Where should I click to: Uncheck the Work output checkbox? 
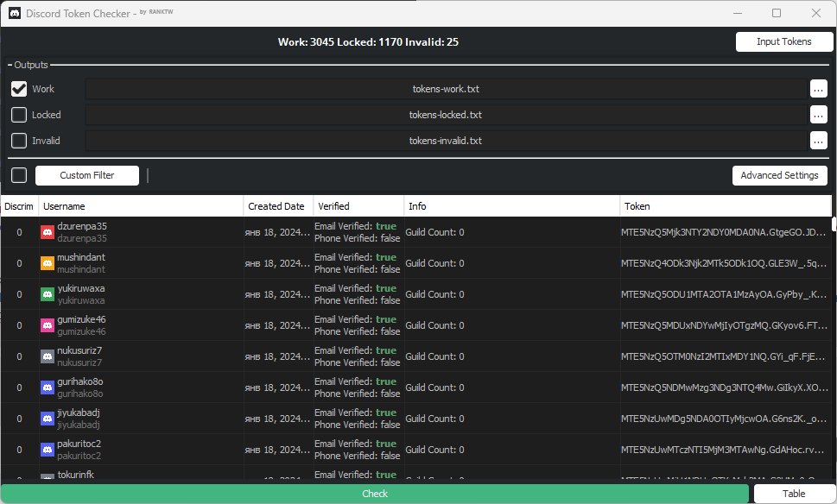pos(19,89)
